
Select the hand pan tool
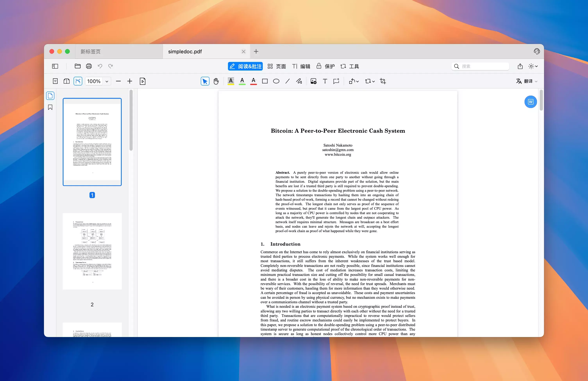click(x=216, y=81)
